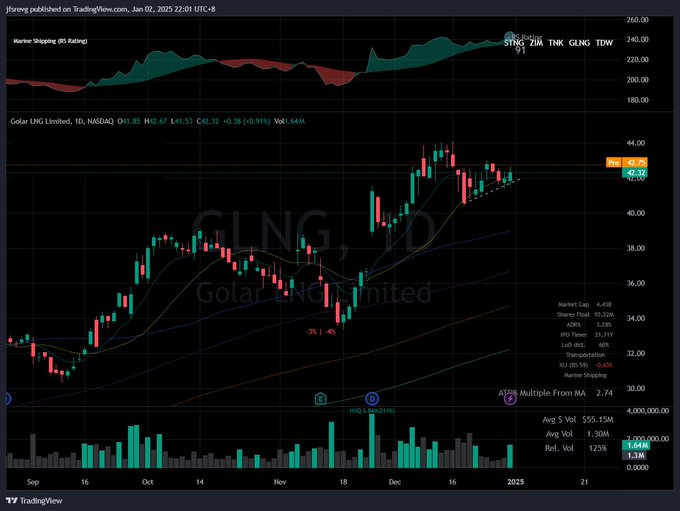
Task: Click the low value L41.53
Action: coord(182,121)
